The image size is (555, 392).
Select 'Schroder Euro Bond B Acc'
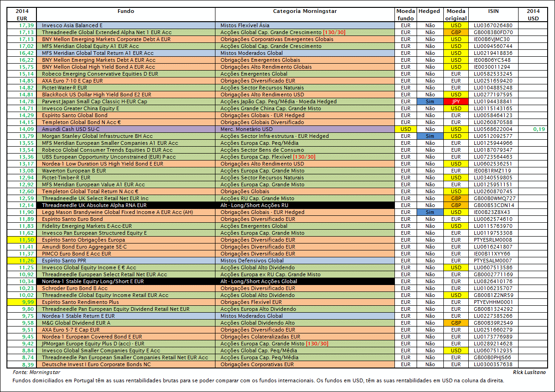[126, 288]
